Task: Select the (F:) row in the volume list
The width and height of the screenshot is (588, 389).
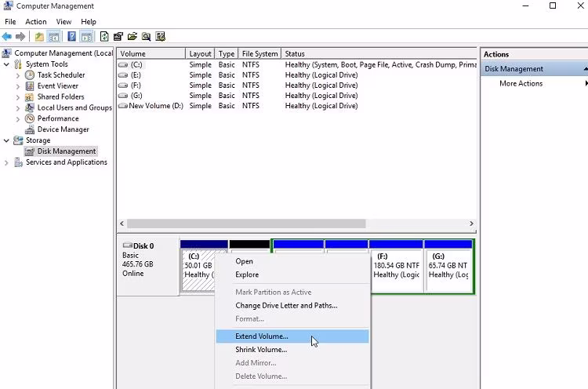Action: [x=296, y=85]
